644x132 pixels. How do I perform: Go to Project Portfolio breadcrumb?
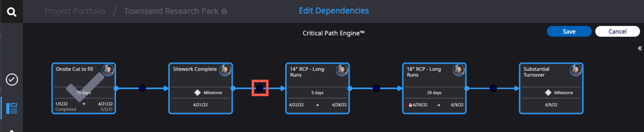click(75, 11)
